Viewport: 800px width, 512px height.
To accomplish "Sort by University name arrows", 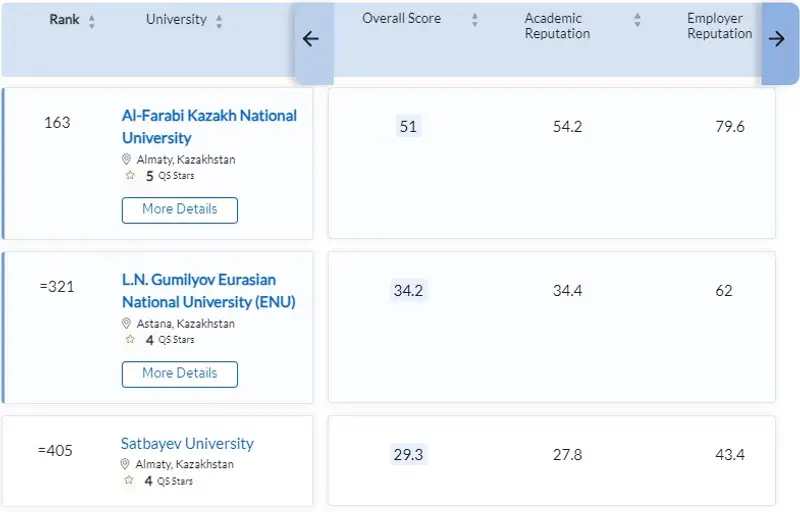I will (x=219, y=21).
